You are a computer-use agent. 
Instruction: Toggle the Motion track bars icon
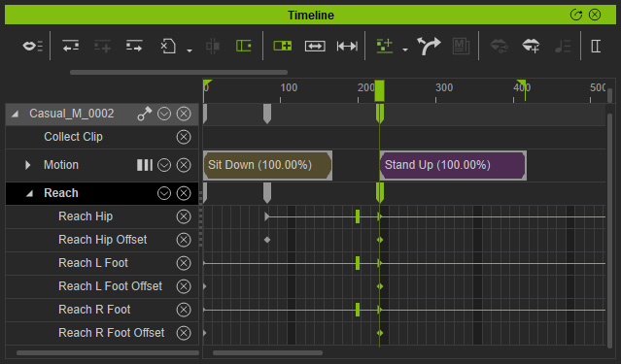coord(145,165)
